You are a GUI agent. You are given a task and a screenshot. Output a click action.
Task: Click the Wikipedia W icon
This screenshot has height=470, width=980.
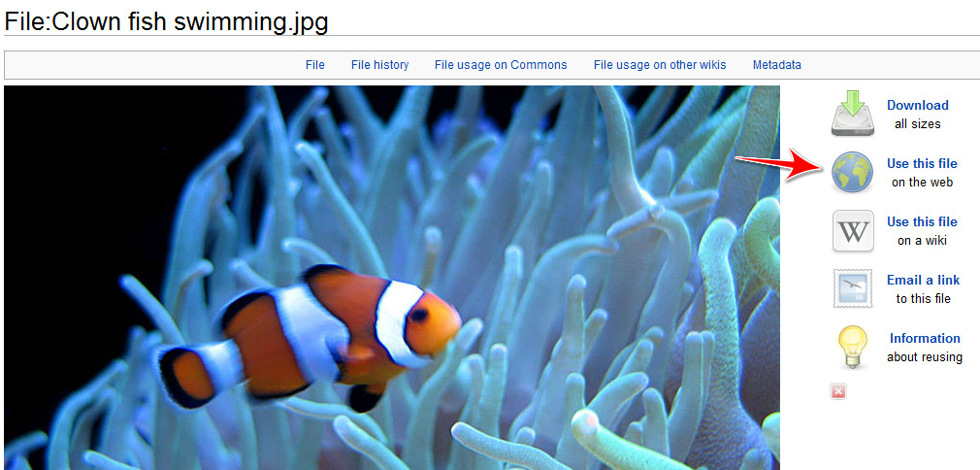point(853,230)
